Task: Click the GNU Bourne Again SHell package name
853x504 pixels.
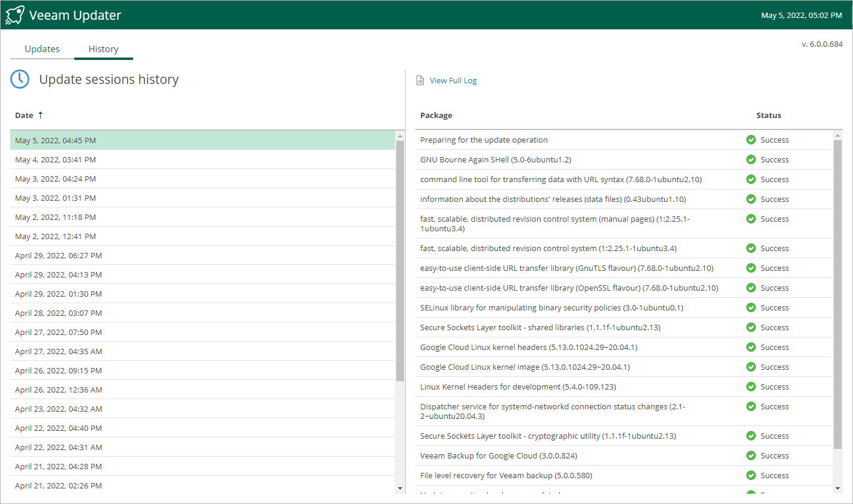Action: 496,159
